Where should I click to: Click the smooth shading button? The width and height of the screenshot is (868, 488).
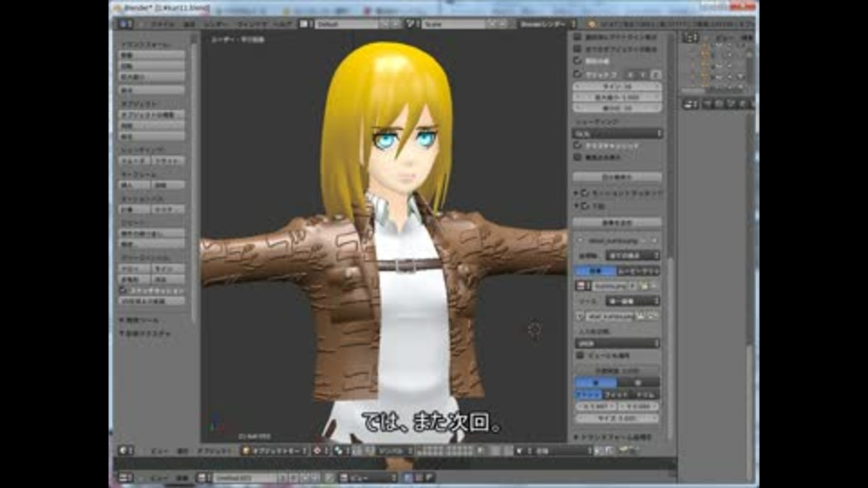pyautogui.click(x=135, y=161)
